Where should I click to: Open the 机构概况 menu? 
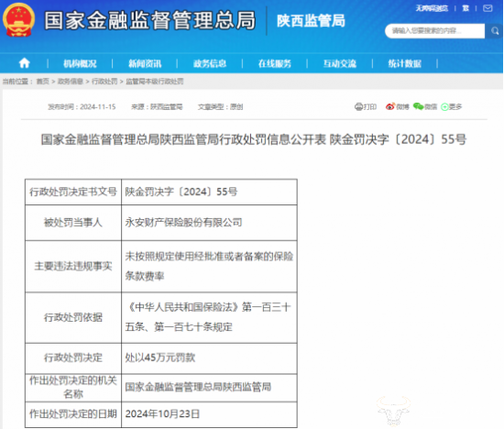point(80,63)
